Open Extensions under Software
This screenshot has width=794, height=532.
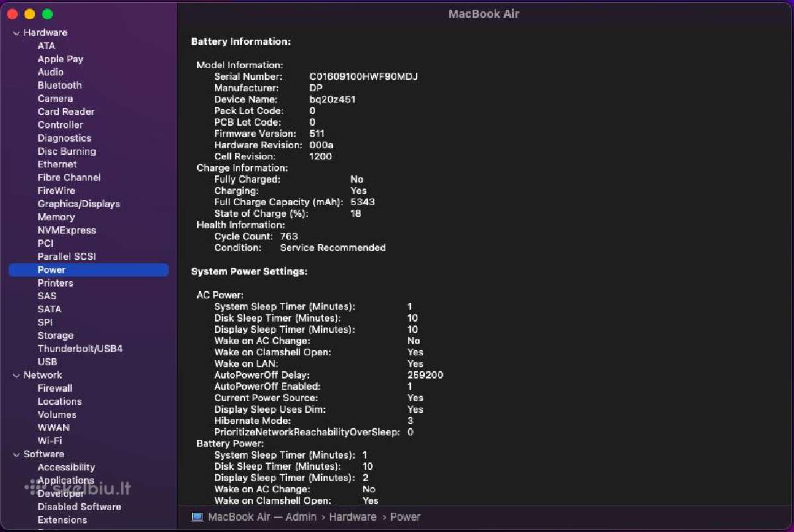tap(62, 520)
